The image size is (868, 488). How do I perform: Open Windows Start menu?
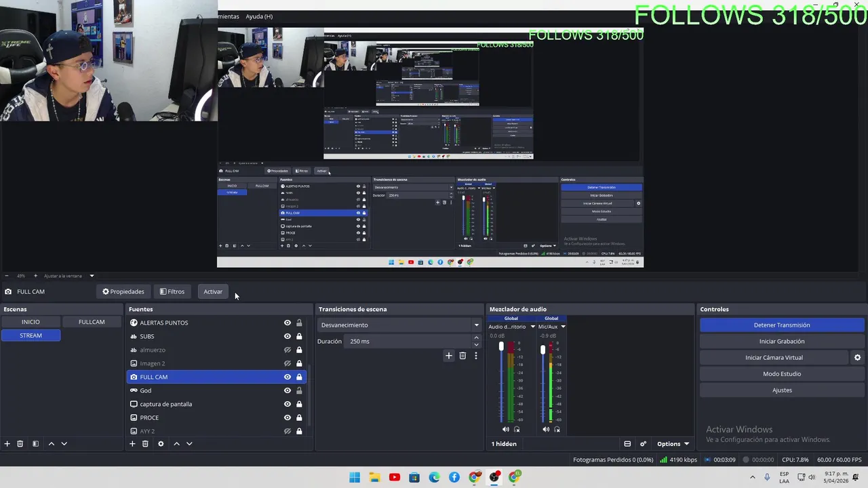(x=355, y=477)
